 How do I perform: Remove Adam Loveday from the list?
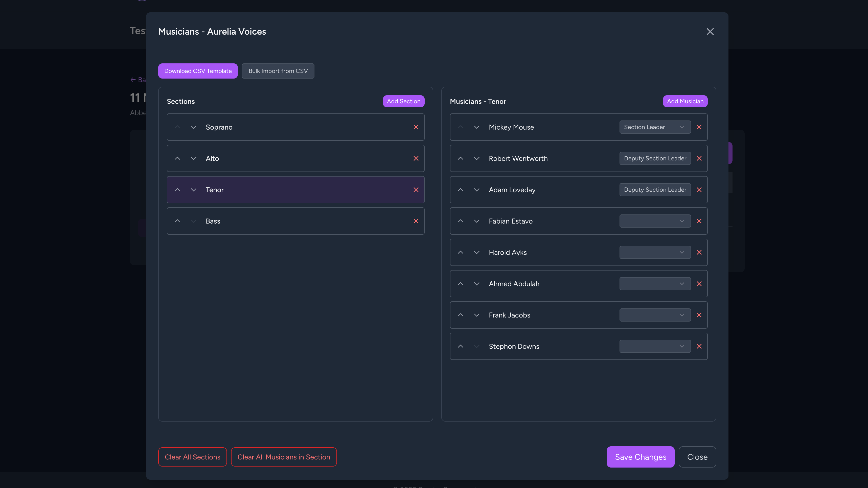click(x=699, y=190)
